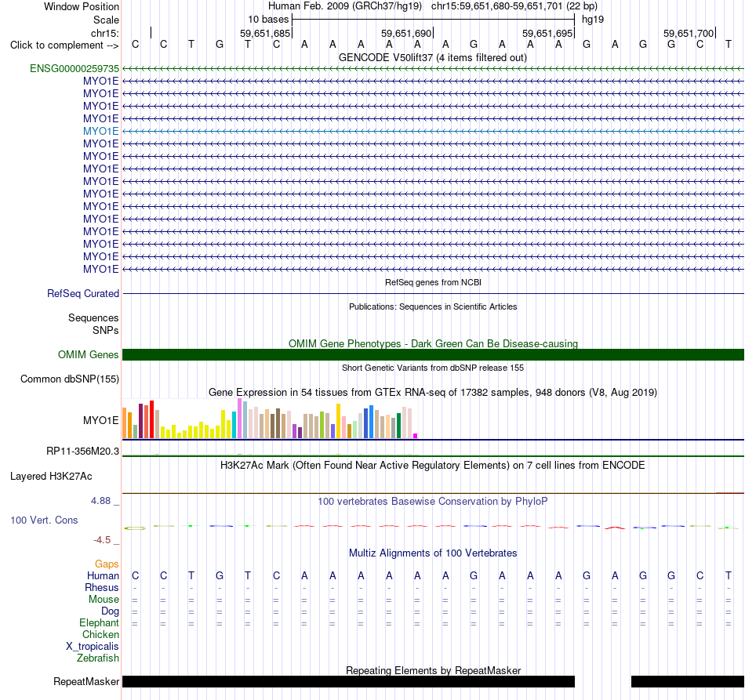This screenshot has height=700, width=745.
Task: Click 'Repeating Elements by RepeatMasker' title
Action: point(433,670)
